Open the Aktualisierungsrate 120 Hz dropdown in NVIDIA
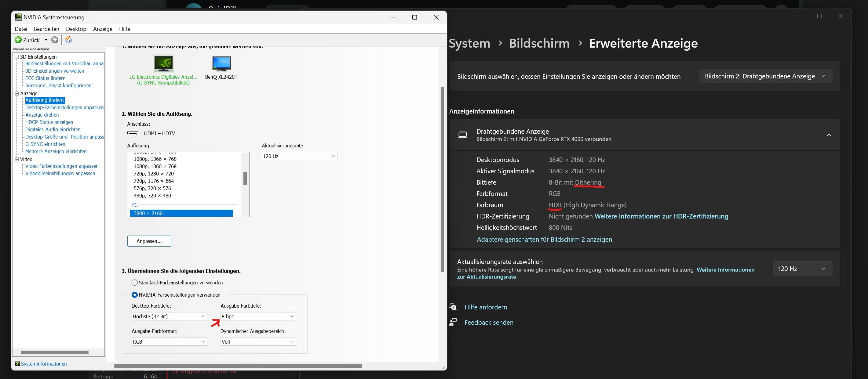The height and width of the screenshot is (379, 868). click(x=299, y=156)
